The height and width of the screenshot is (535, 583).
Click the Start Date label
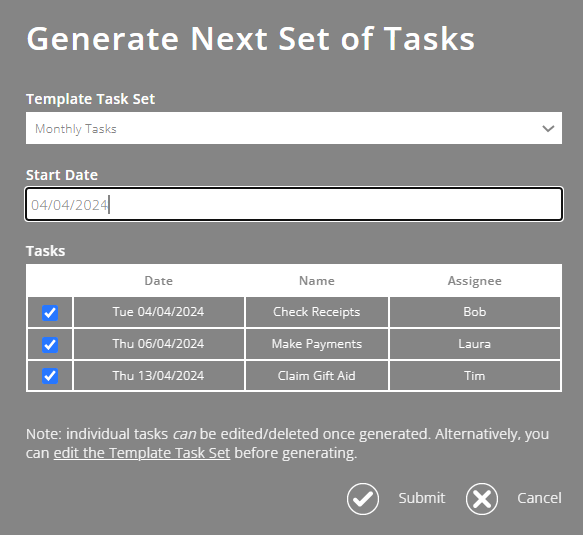coord(62,175)
